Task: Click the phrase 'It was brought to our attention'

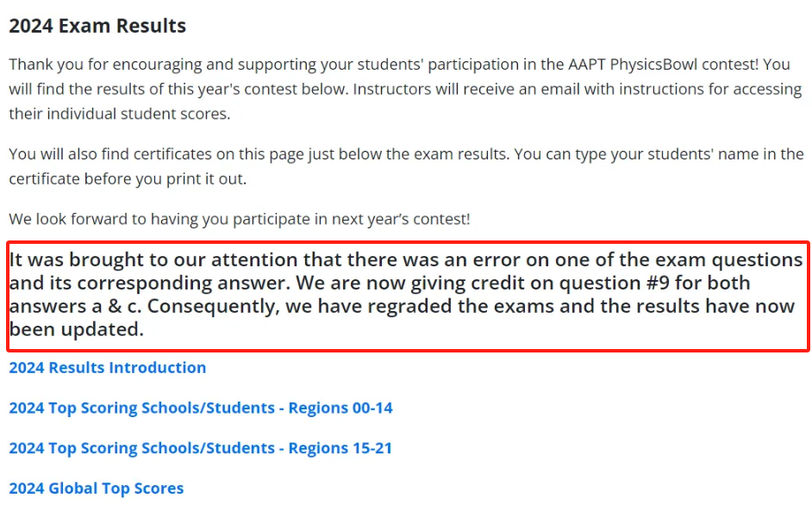Action: (x=153, y=260)
